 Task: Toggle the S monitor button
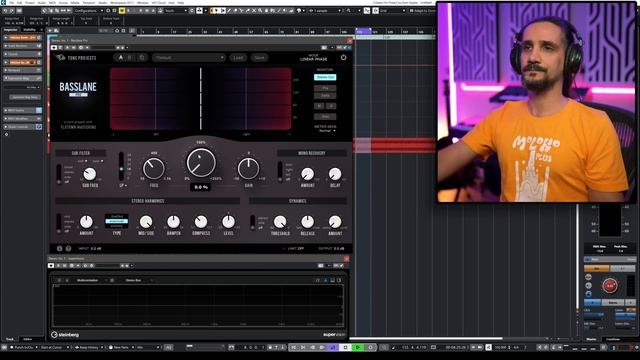(x=331, y=106)
